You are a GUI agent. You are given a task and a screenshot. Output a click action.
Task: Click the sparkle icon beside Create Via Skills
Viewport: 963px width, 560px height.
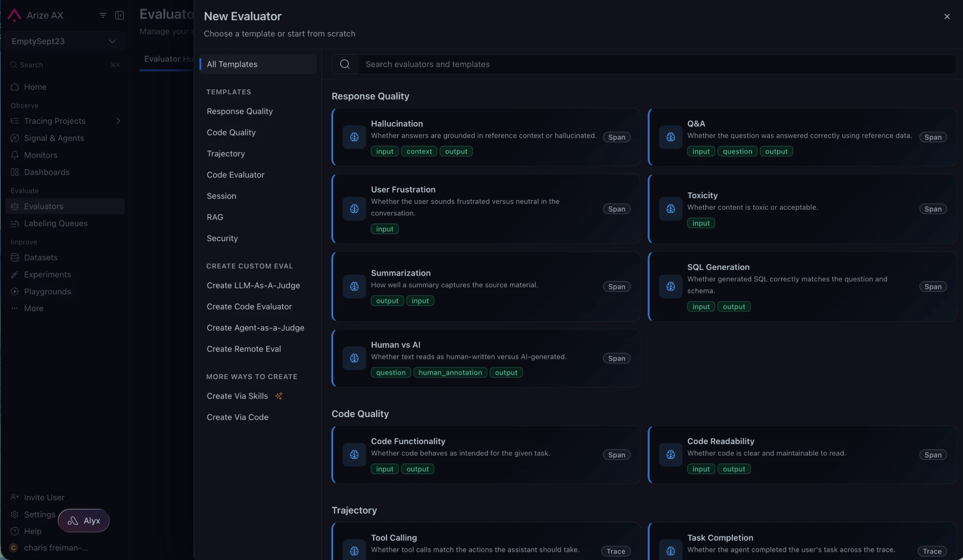click(x=279, y=396)
